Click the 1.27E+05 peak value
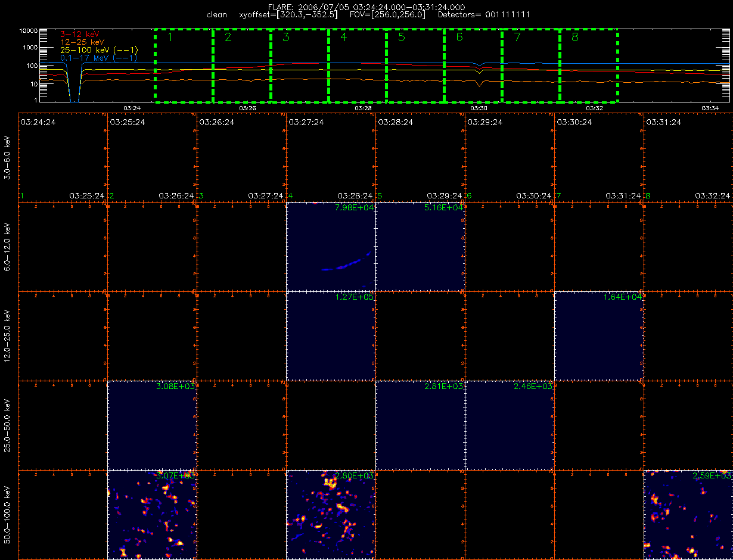 click(355, 297)
